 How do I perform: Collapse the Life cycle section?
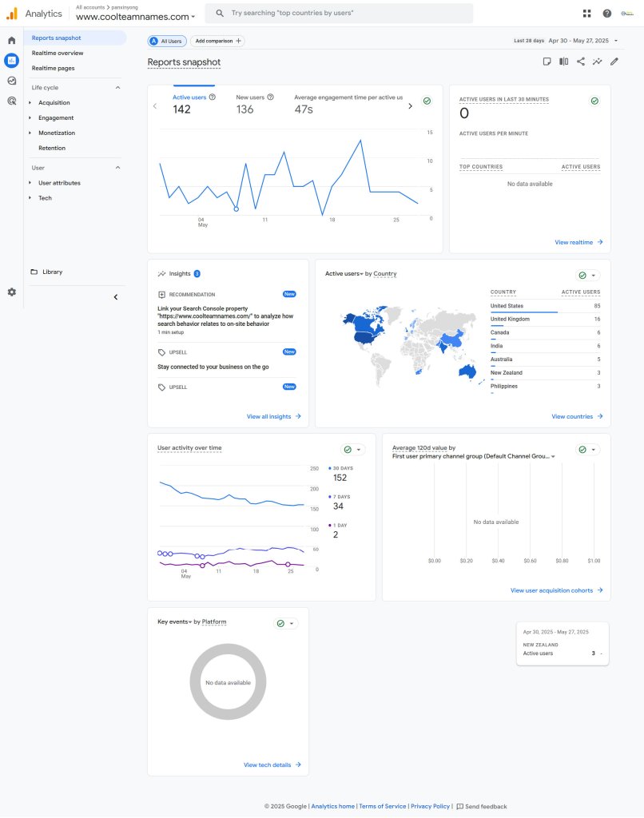118,88
